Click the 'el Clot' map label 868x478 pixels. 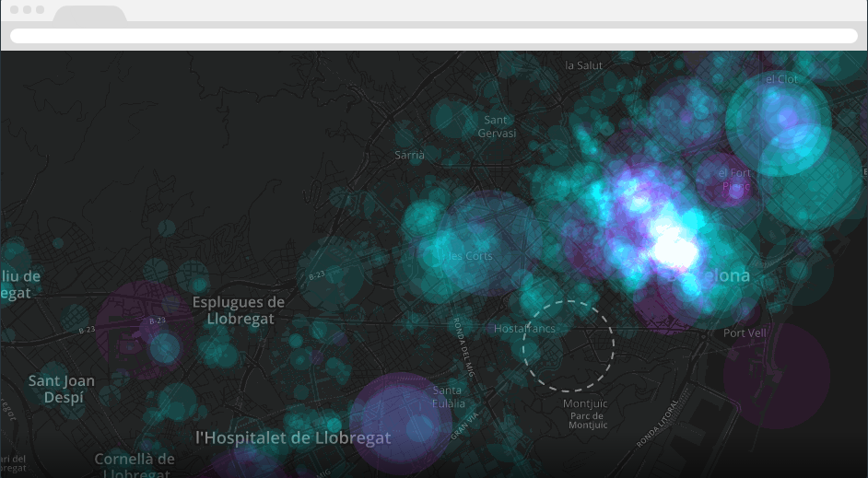click(781, 79)
